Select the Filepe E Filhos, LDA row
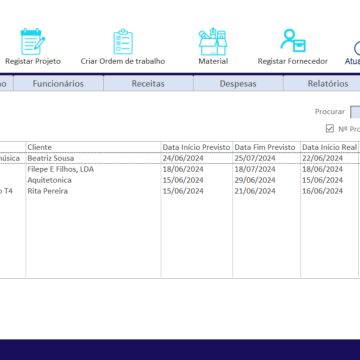This screenshot has height=360, width=360. [180, 169]
